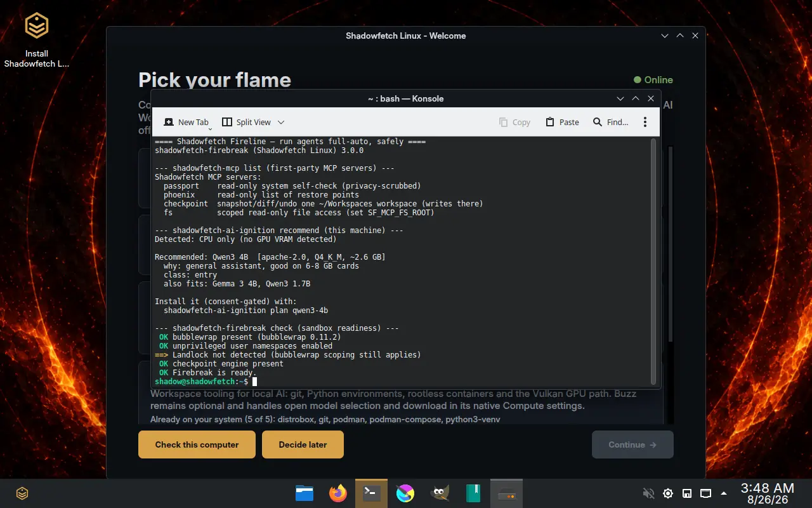Screen dimensions: 812x508
Task: Click the Online status indicator
Action: (x=653, y=80)
